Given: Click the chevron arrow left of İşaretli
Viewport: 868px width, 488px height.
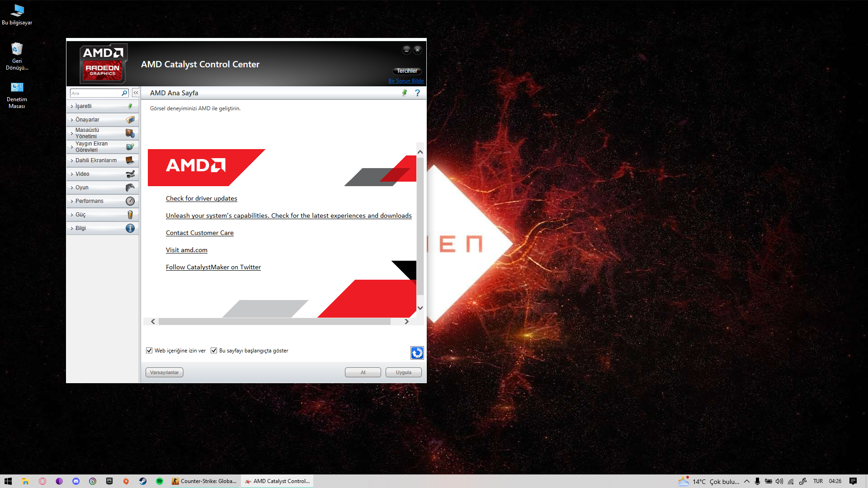Looking at the screenshot, I should pos(72,106).
